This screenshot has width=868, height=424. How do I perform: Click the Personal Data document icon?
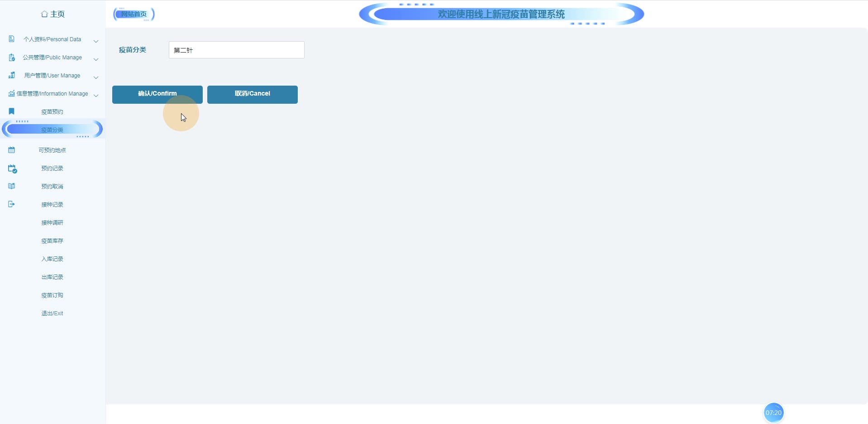(x=12, y=39)
